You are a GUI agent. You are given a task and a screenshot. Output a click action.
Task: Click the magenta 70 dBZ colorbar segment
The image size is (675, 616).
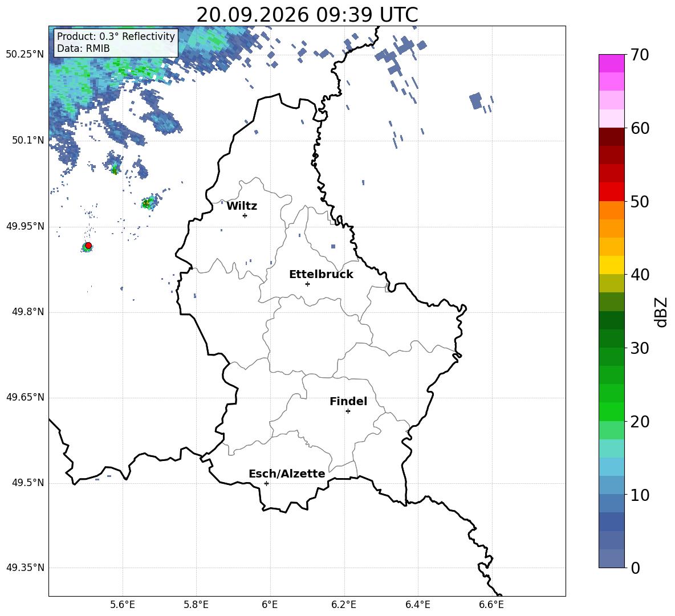(x=611, y=63)
